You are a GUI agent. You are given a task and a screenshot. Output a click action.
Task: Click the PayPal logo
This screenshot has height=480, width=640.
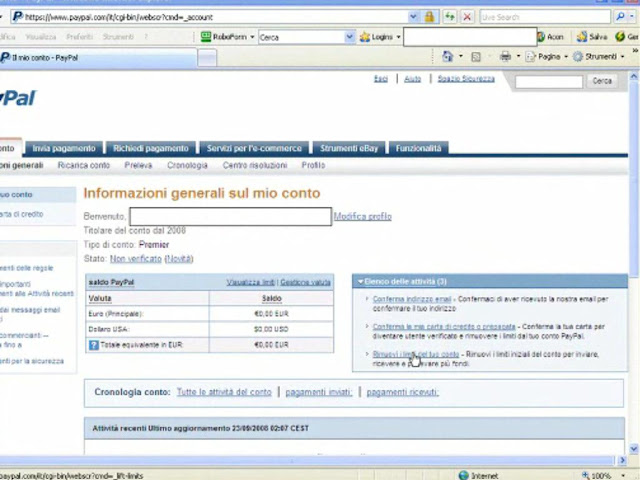coord(18,98)
